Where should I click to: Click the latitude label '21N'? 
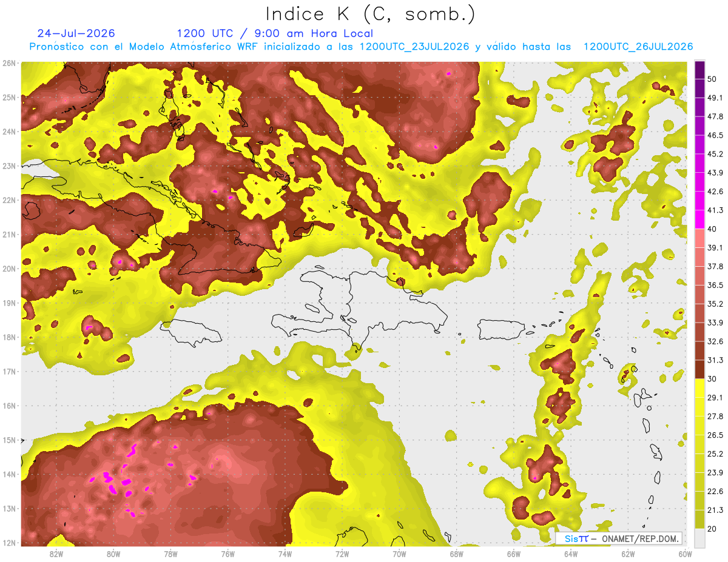[x=9, y=235]
